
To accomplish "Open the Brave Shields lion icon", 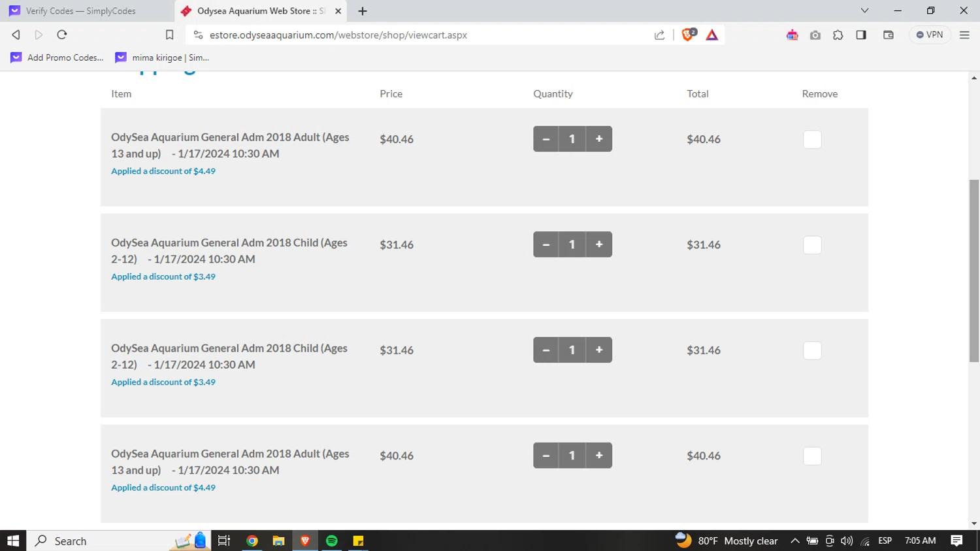I will click(x=688, y=35).
